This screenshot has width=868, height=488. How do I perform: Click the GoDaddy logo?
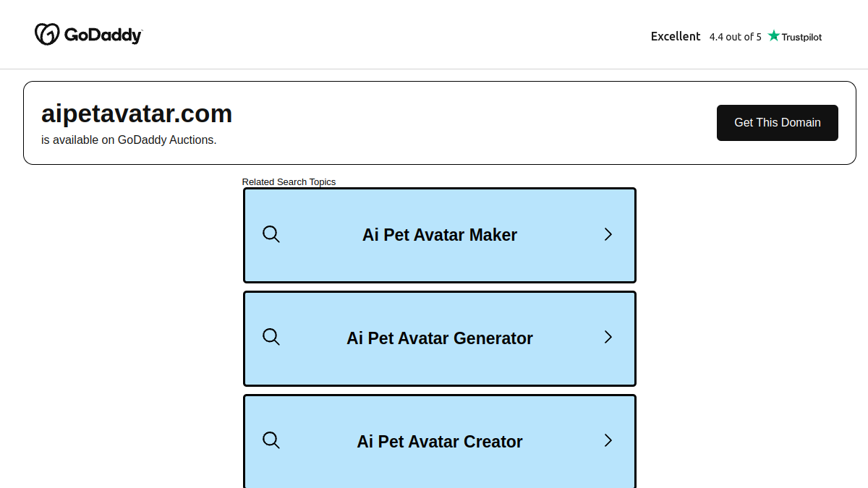(88, 34)
